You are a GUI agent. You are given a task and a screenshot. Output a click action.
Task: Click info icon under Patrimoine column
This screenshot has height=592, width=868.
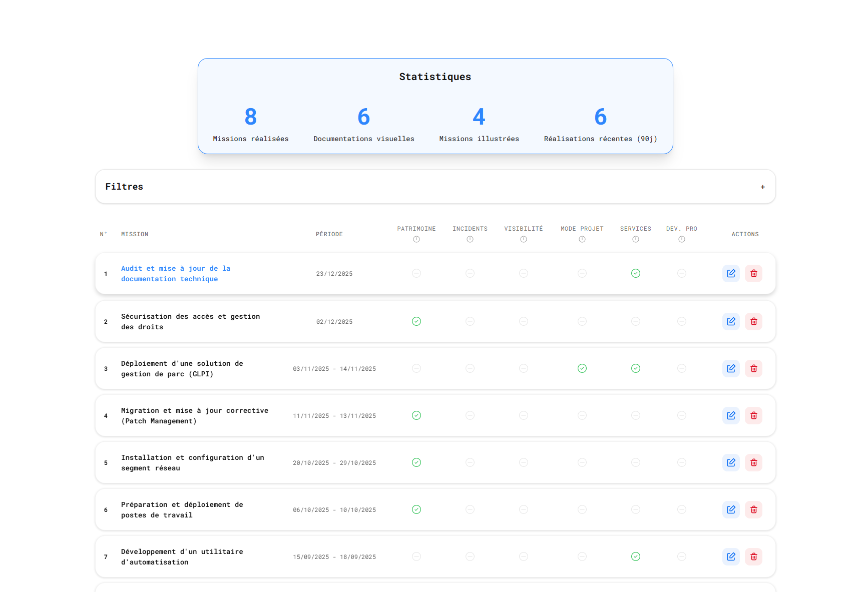pos(416,239)
